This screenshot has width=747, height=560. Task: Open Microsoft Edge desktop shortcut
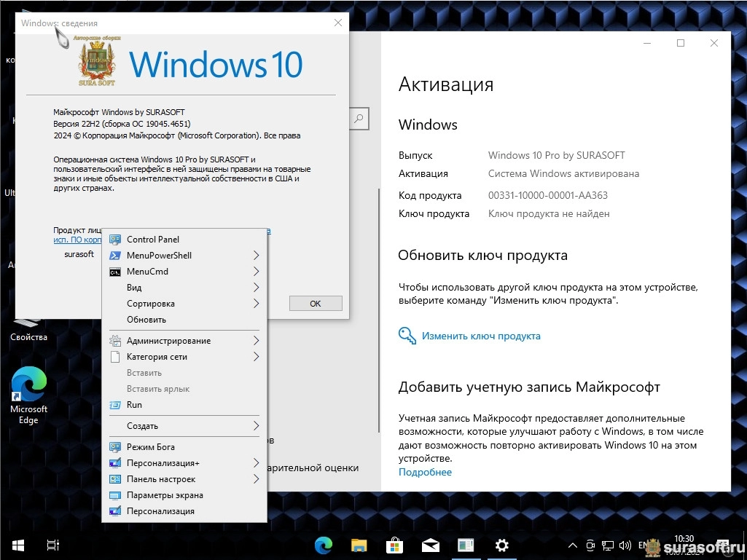(28, 395)
